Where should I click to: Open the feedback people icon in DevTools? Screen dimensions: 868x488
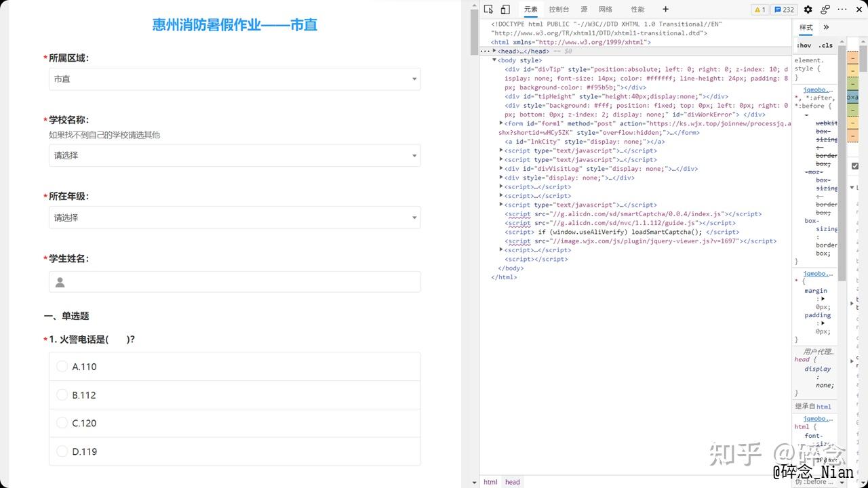(825, 9)
